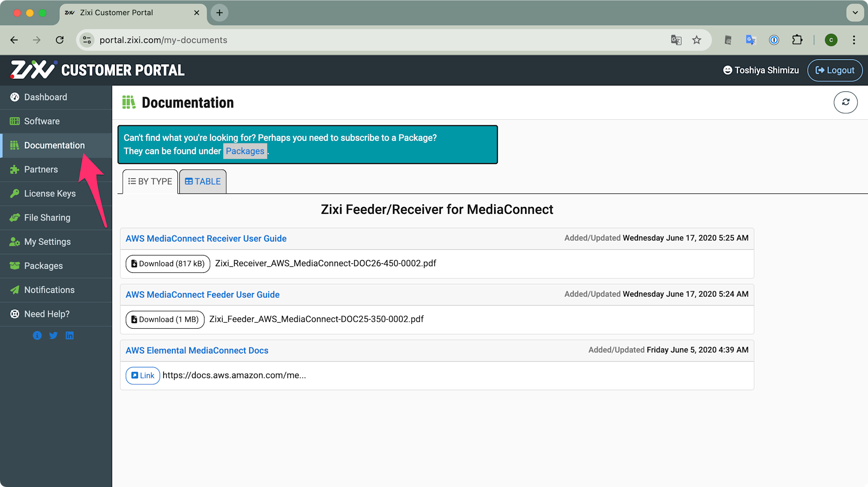868x487 pixels.
Task: Expand the tab search chevron dropdown
Action: coord(855,13)
